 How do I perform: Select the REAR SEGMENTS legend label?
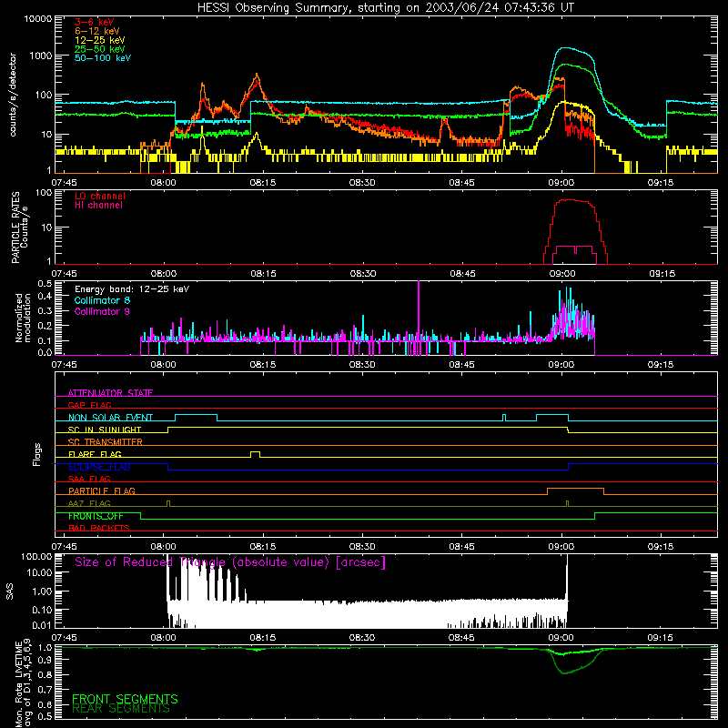[121, 709]
